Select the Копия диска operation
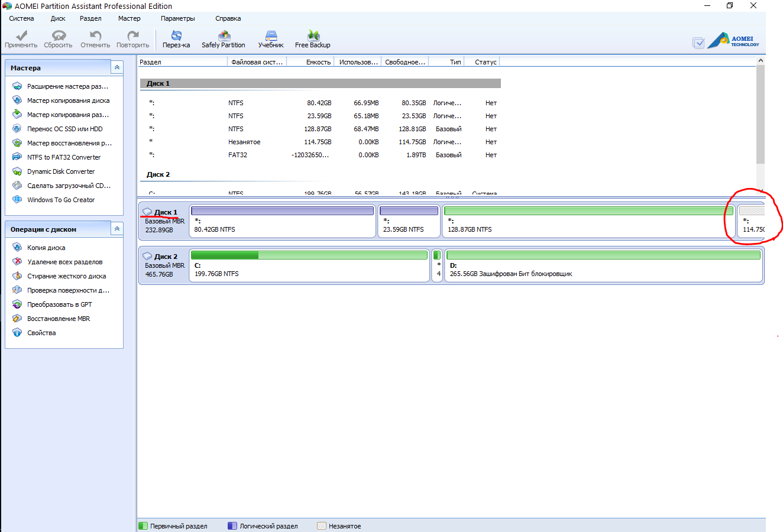This screenshot has width=783, height=532. 39,248
